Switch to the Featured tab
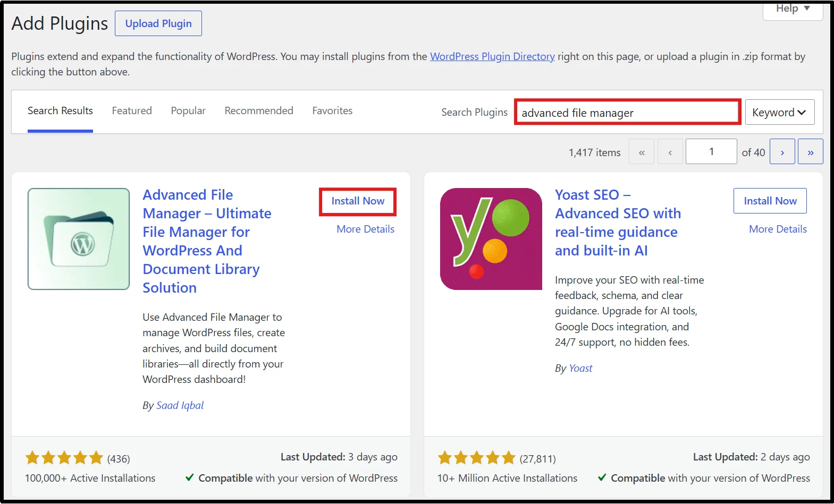Screen dimensions: 834x504 tap(132, 111)
